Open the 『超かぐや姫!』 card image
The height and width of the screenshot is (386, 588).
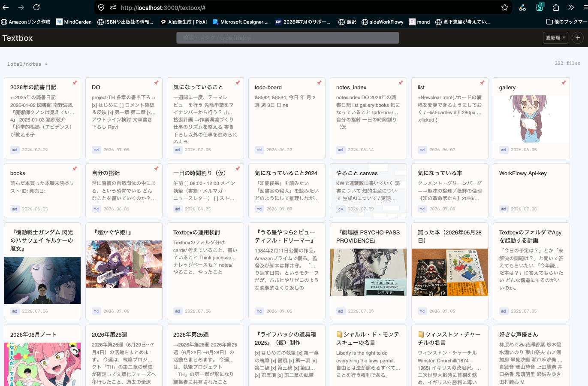(x=124, y=264)
